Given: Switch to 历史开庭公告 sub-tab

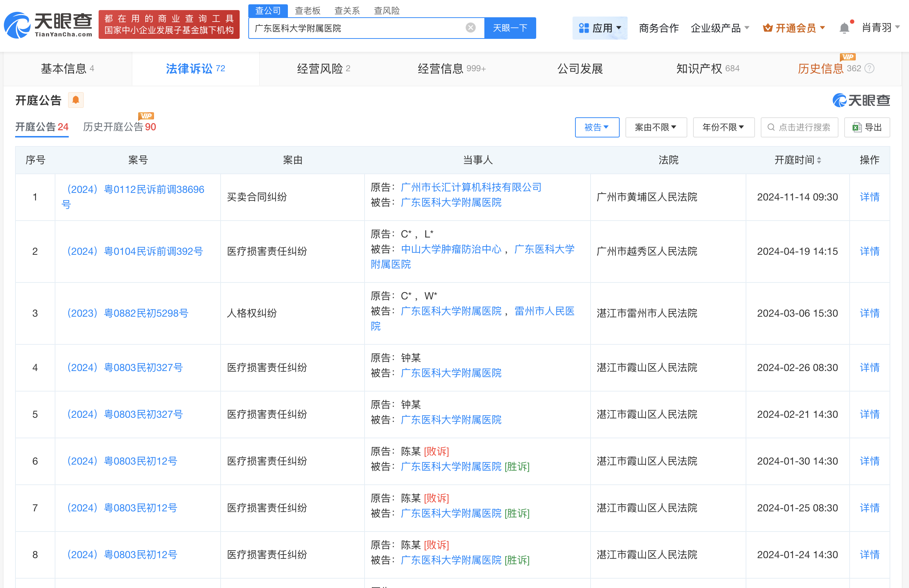Looking at the screenshot, I should click(119, 127).
